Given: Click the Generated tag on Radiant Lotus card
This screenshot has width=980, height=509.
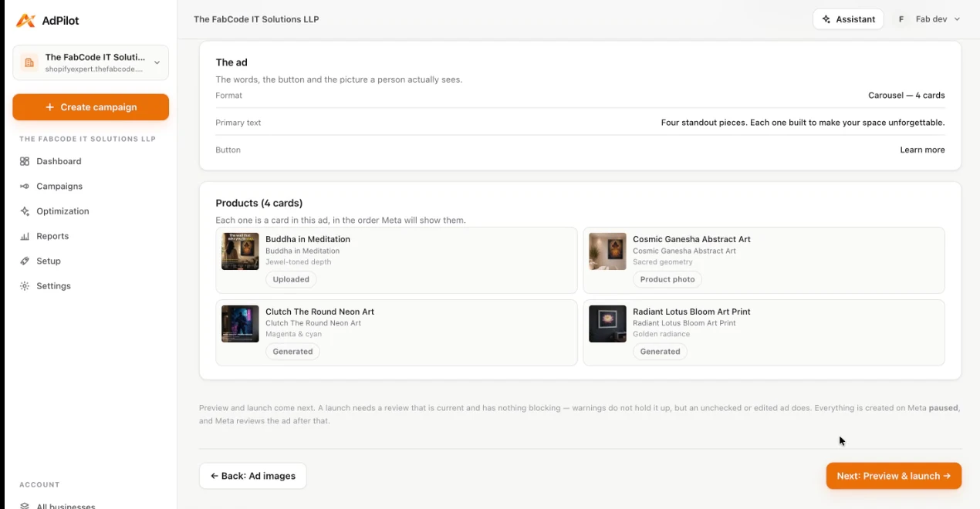Looking at the screenshot, I should (660, 352).
